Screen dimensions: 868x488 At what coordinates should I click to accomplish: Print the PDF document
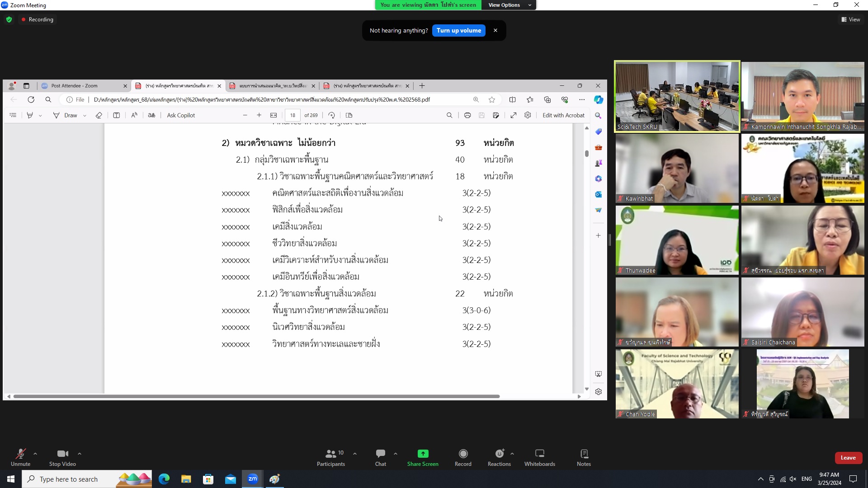click(x=467, y=115)
